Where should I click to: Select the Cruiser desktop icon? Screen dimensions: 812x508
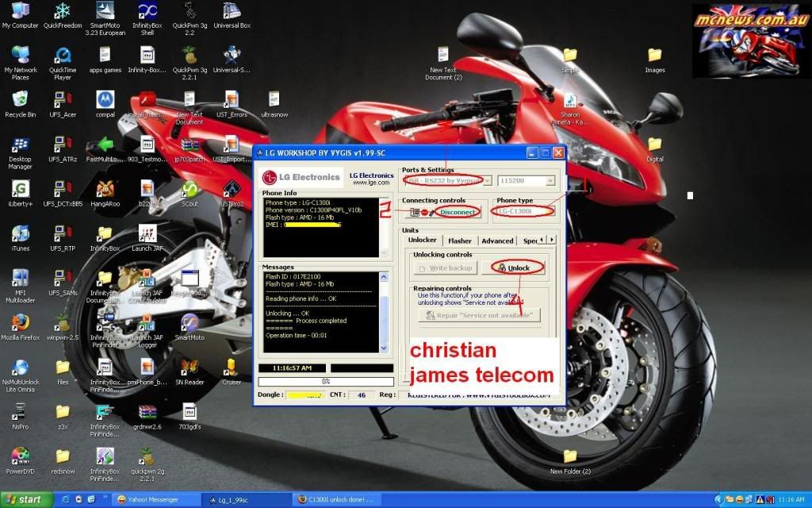(232, 372)
